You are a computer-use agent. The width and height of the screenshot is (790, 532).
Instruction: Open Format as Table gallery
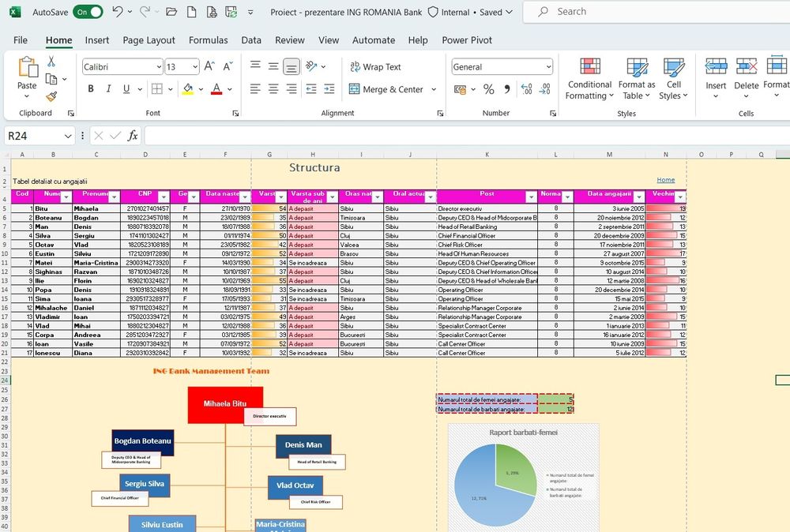pos(637,78)
